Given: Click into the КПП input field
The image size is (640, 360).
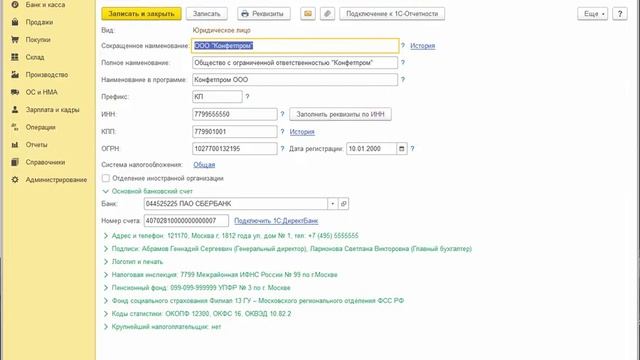Looking at the screenshot, I should [x=235, y=132].
